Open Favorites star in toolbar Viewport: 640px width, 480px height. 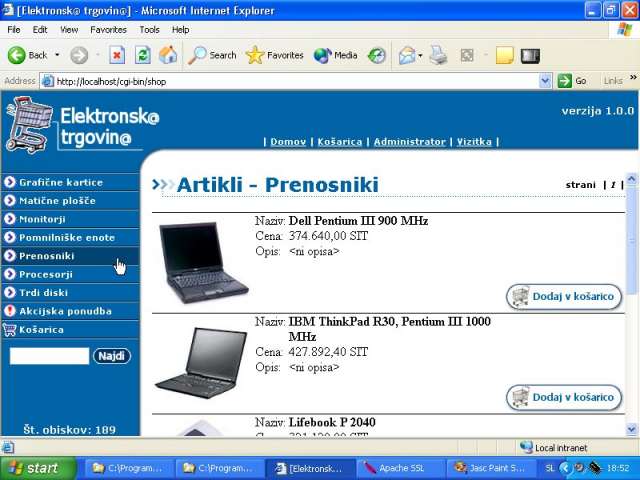[x=255, y=55]
